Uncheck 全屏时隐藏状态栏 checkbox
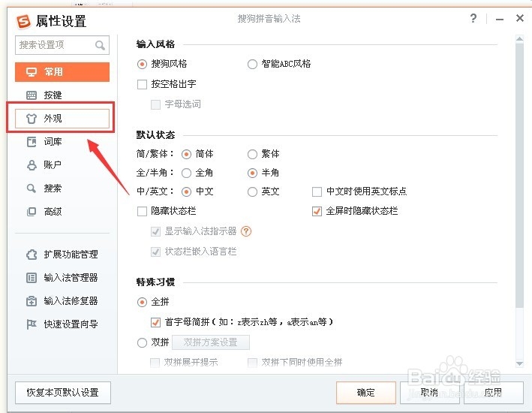 (x=317, y=212)
